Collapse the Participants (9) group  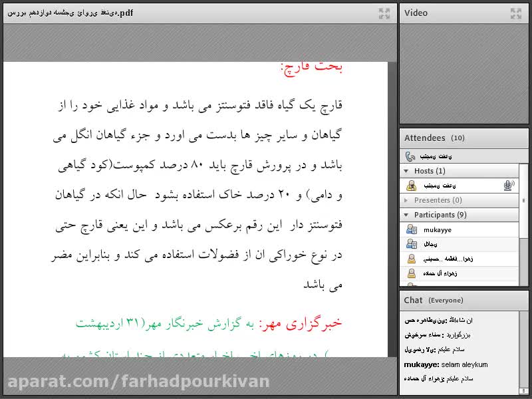pyautogui.click(x=406, y=215)
